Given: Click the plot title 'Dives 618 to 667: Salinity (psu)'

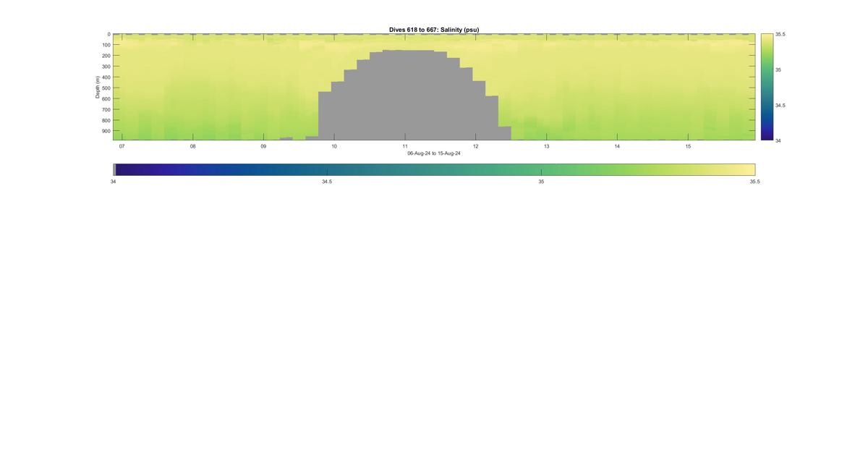Looking at the screenshot, I should point(434,30).
